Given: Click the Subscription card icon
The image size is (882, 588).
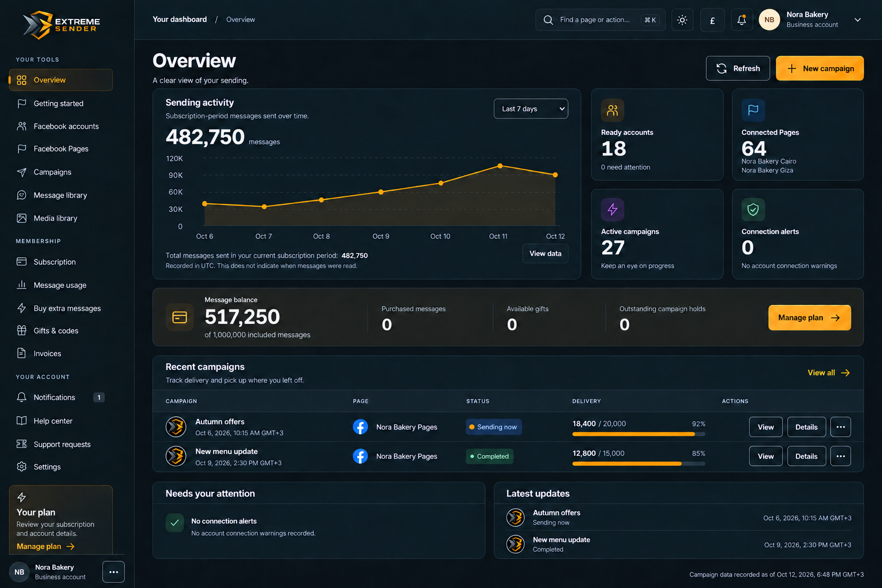Looking at the screenshot, I should pos(22,262).
